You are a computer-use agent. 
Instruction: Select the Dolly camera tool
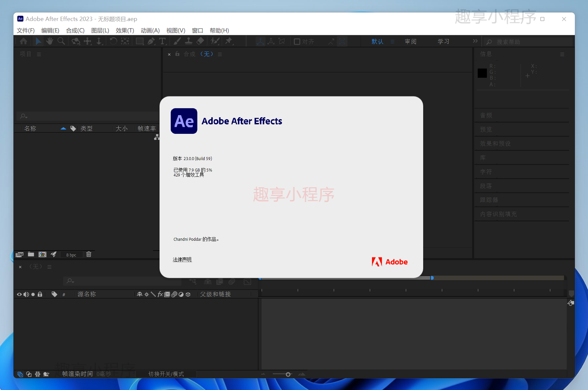[x=99, y=41]
